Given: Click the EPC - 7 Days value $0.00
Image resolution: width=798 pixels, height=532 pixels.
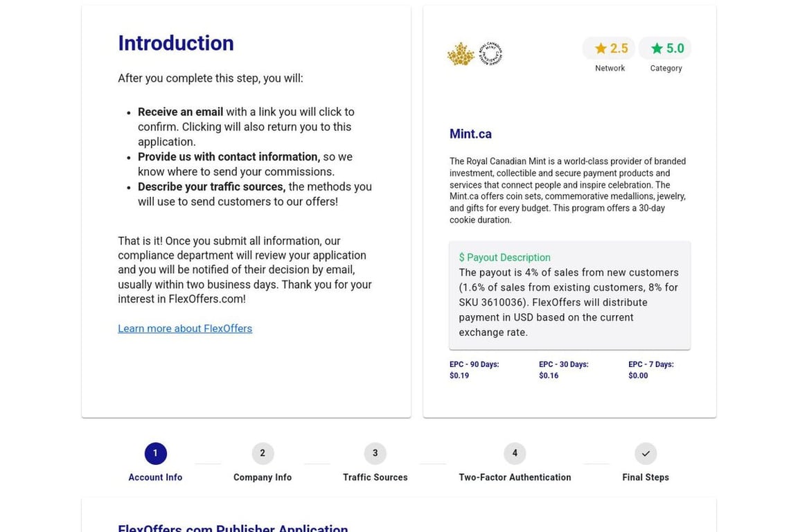Looking at the screenshot, I should pos(638,375).
